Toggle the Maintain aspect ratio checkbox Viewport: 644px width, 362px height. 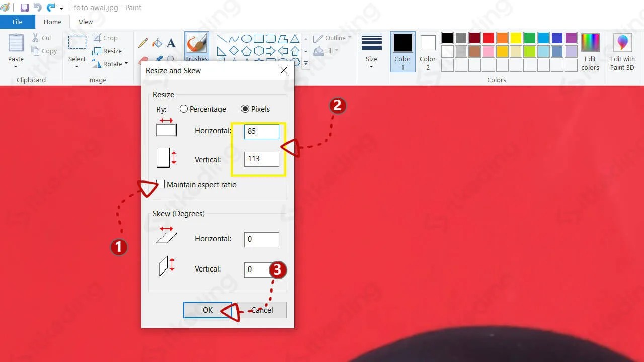click(160, 185)
